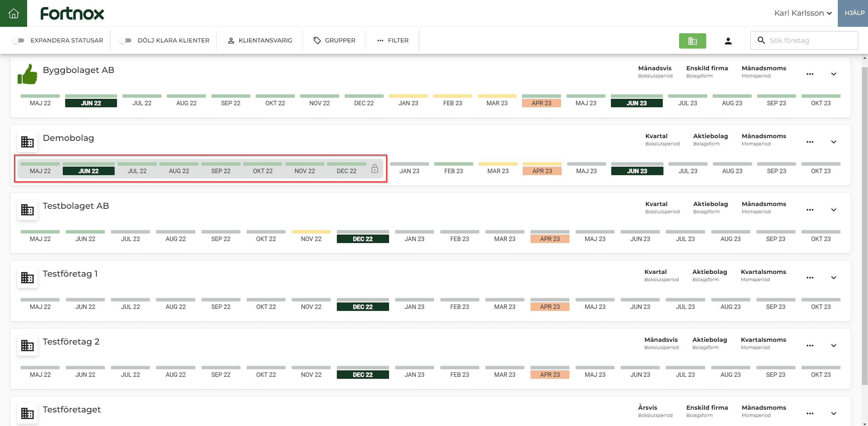Open the Testbolaget AB company name
The image size is (868, 426).
click(x=76, y=206)
